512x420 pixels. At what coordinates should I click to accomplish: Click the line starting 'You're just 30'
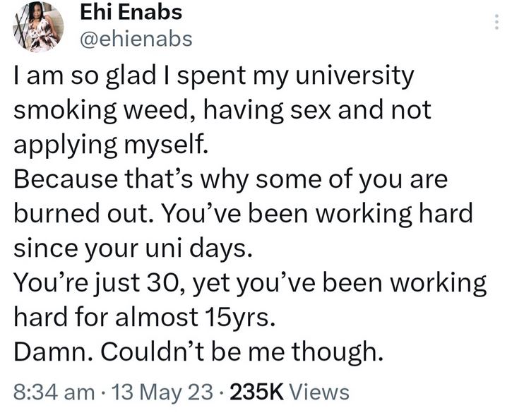[251, 282]
